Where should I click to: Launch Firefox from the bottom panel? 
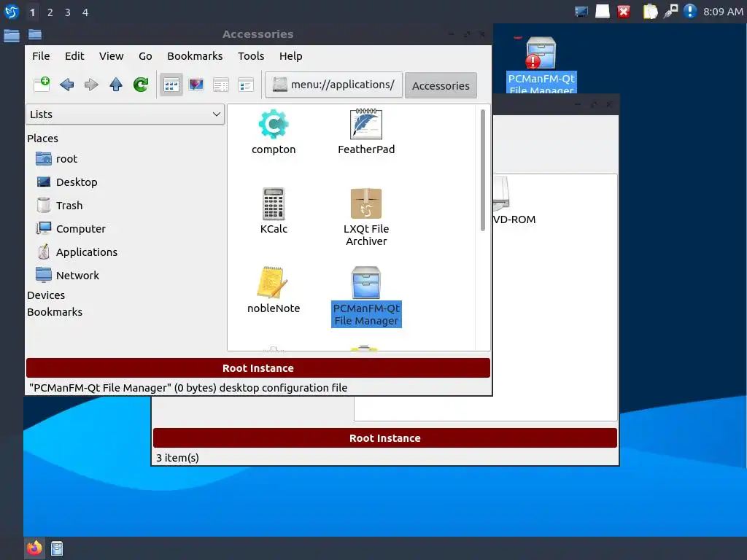[34, 548]
